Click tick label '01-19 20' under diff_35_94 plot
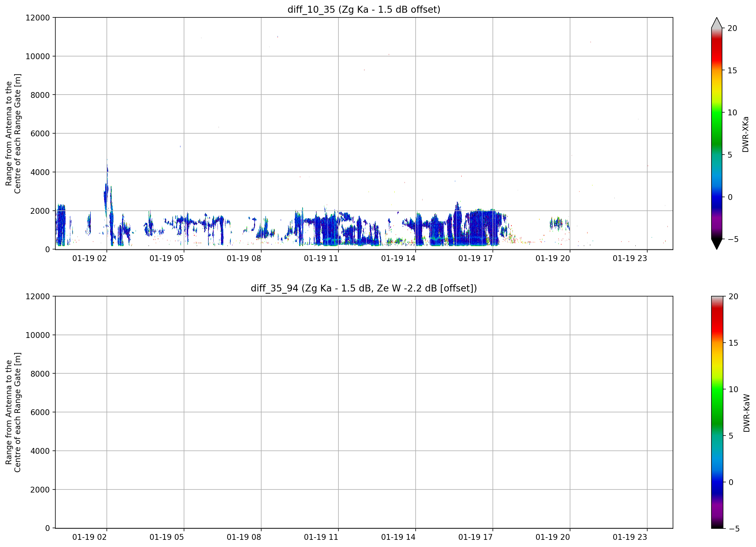Image resolution: width=756 pixels, height=547 pixels. click(553, 537)
